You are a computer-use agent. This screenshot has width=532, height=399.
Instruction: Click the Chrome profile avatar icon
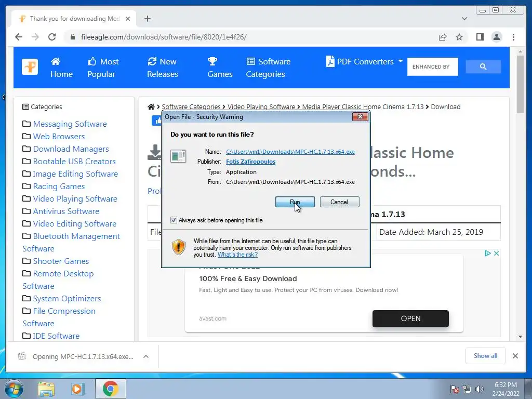pos(497,37)
